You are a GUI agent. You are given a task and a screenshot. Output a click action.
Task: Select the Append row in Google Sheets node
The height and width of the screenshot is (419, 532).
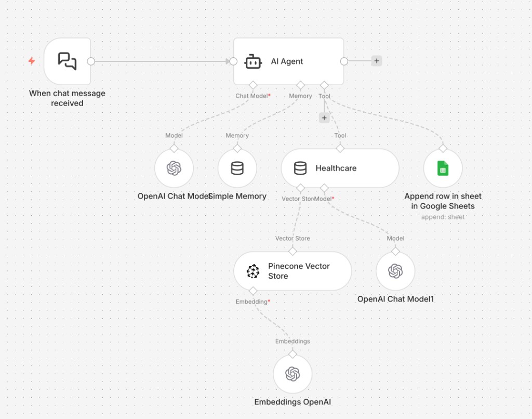click(442, 167)
